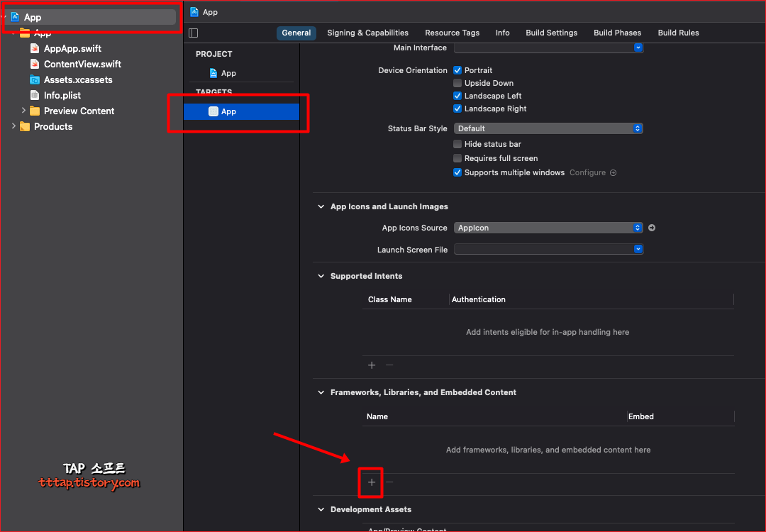Toggle Supports multiple windows checkbox

click(x=457, y=172)
